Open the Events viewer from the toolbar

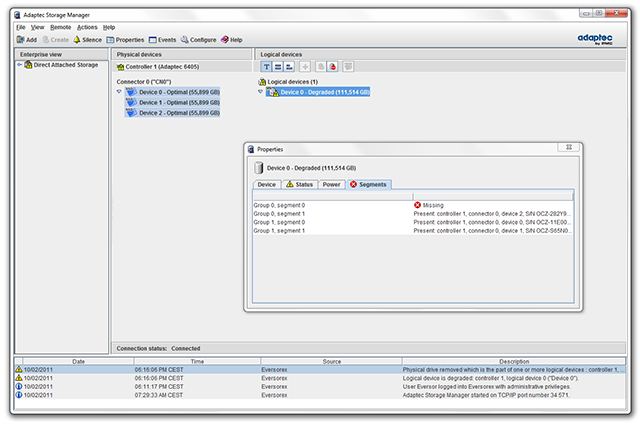[162, 40]
